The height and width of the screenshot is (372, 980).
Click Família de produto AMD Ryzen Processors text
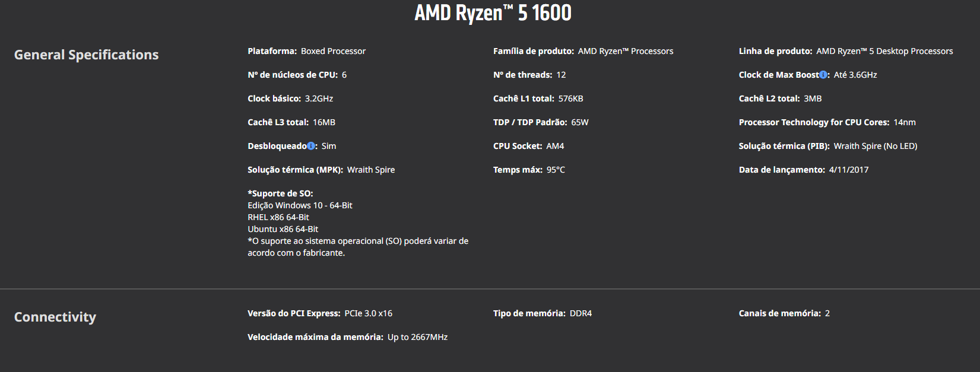point(583,51)
